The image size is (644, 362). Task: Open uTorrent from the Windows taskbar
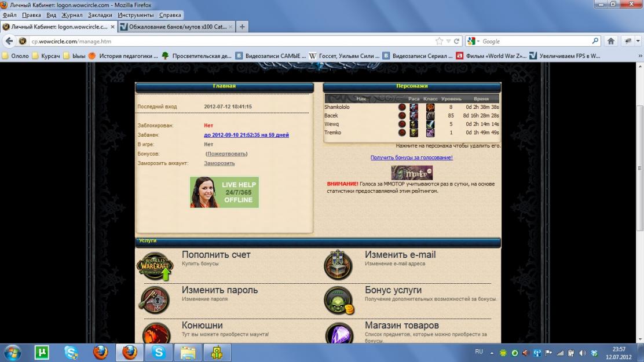[42, 352]
